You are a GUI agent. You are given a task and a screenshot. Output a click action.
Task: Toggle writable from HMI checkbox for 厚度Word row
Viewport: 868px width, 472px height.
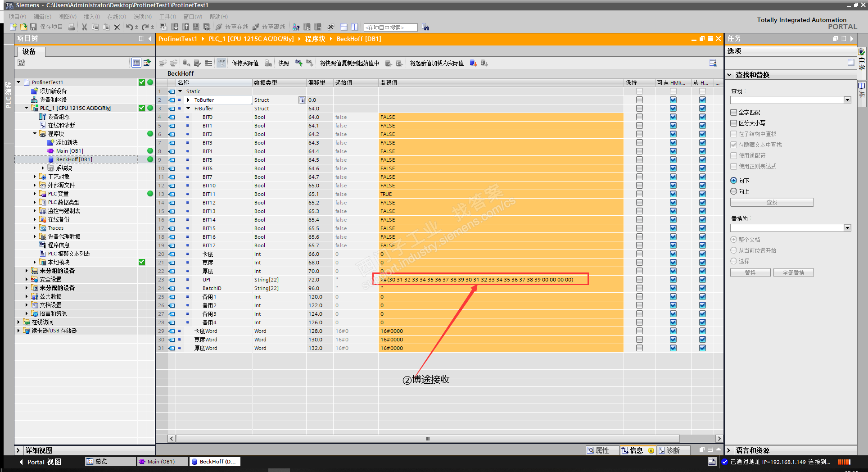tap(702, 348)
